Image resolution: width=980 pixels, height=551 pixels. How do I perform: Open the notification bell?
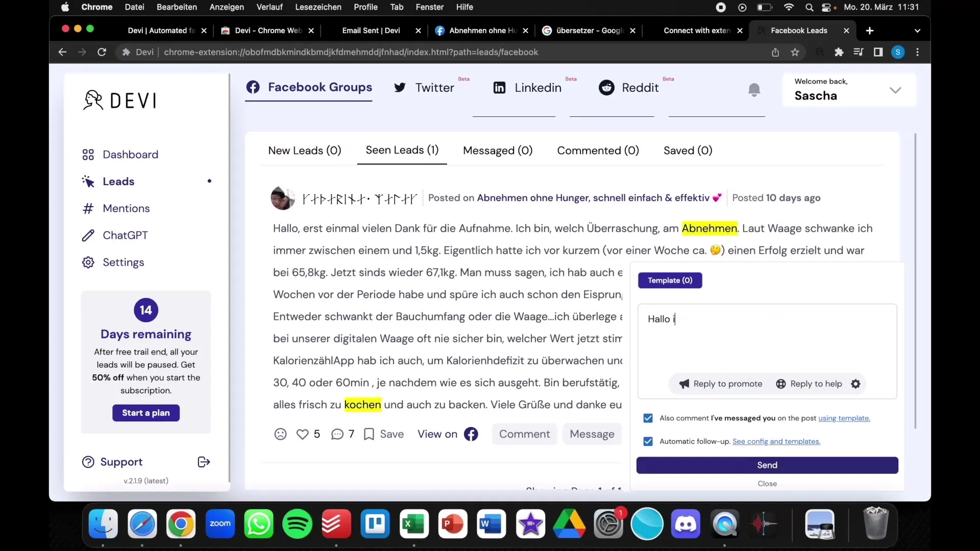[754, 90]
